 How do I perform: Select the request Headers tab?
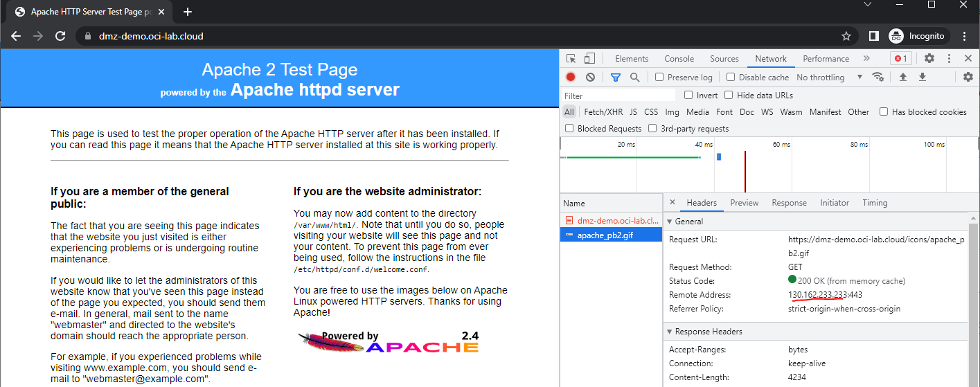702,203
